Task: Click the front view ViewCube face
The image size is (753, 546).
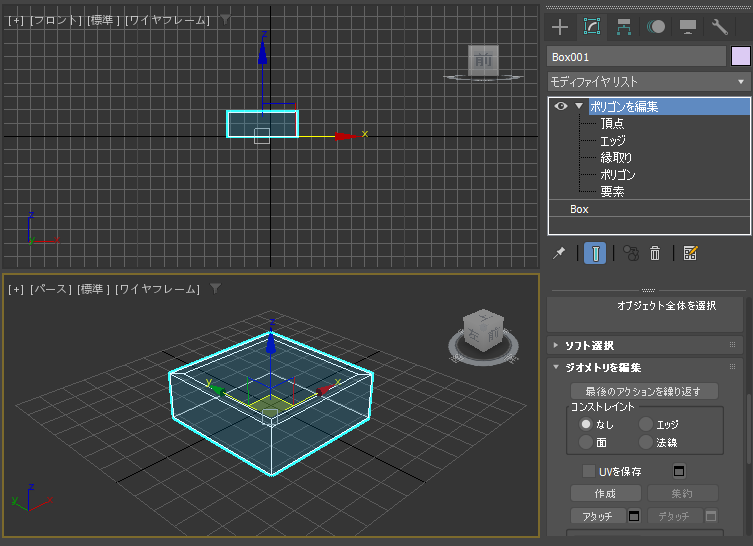Action: (483, 60)
